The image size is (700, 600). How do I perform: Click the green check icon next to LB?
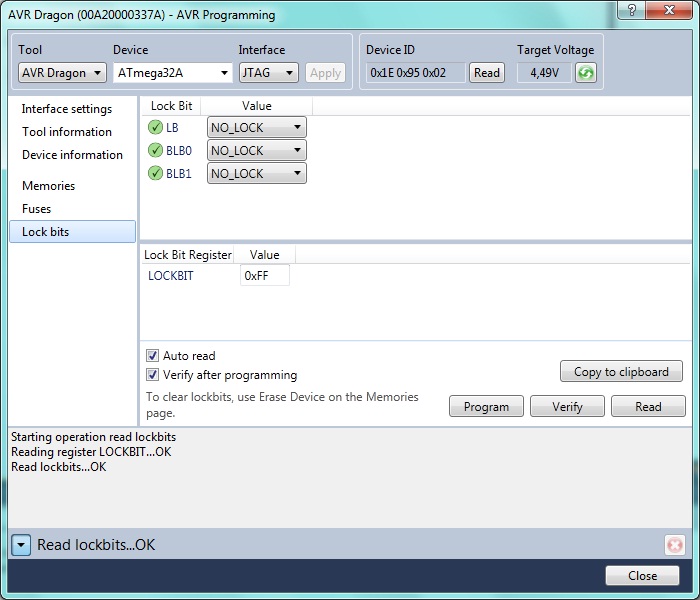pyautogui.click(x=155, y=128)
